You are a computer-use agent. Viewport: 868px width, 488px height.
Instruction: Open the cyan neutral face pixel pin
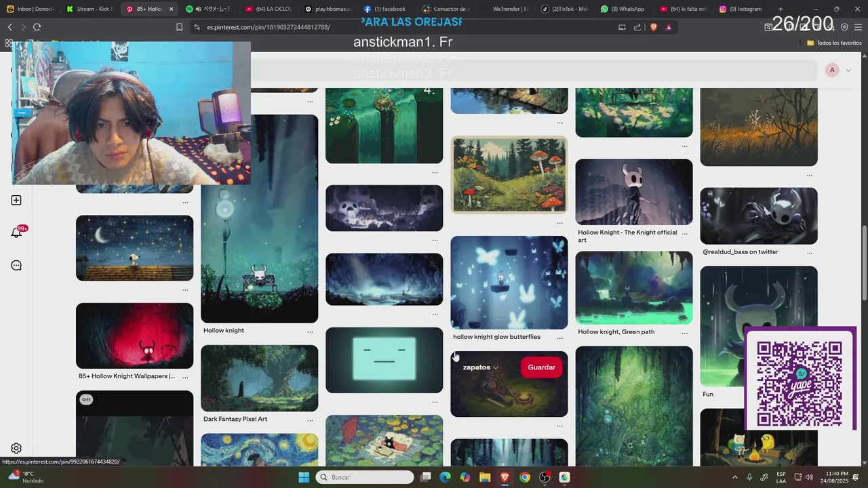[x=384, y=360]
